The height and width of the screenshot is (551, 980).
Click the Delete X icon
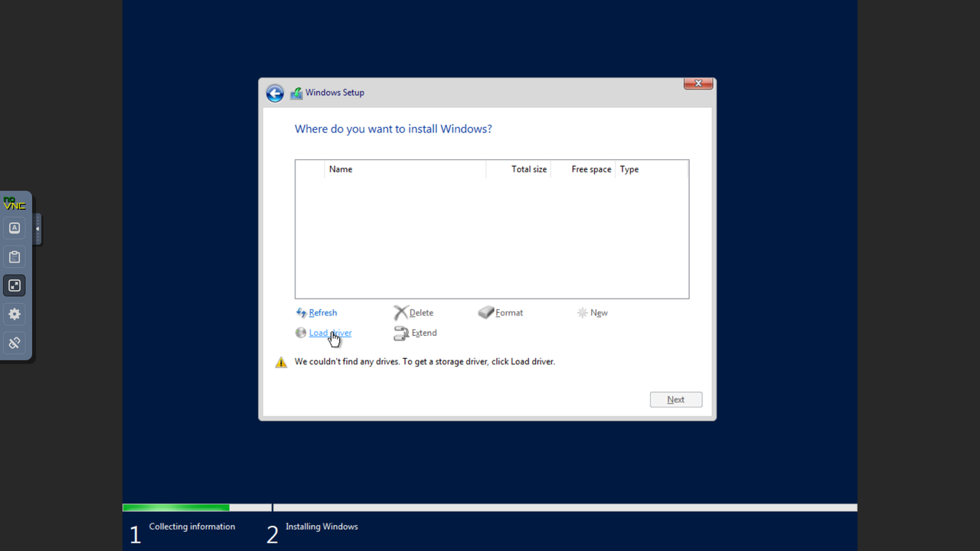point(400,313)
